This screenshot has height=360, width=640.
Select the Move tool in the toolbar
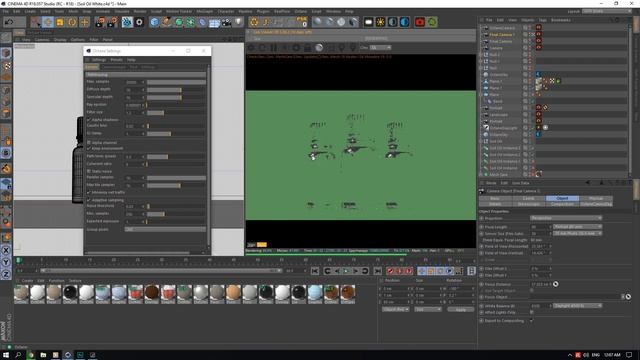click(x=48, y=22)
